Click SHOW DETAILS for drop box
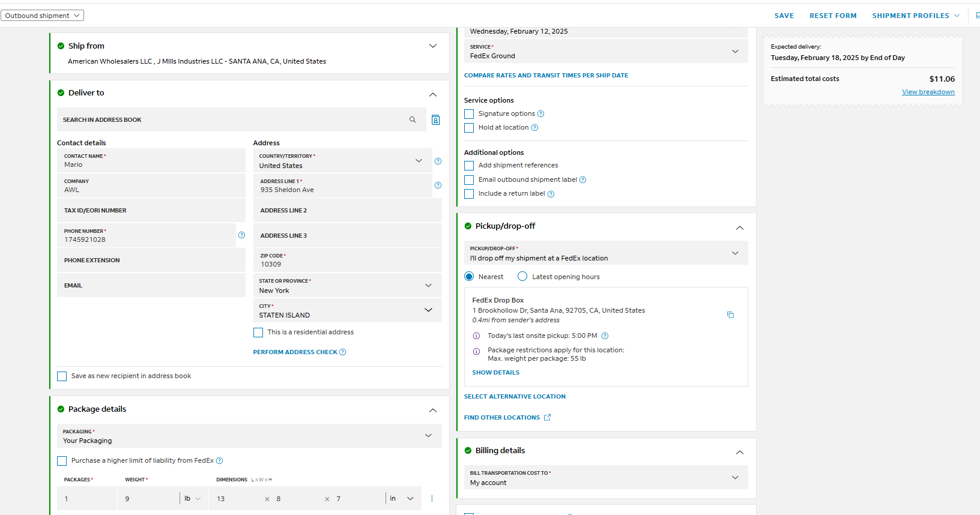Image resolution: width=980 pixels, height=515 pixels. click(495, 373)
